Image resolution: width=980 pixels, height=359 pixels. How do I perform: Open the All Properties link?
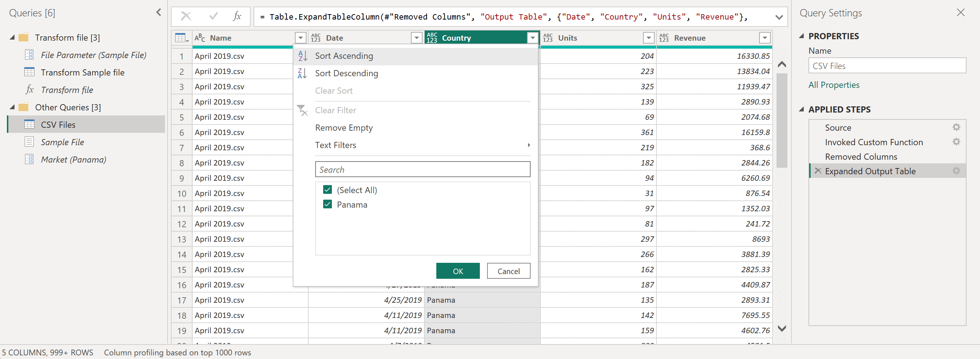tap(833, 85)
